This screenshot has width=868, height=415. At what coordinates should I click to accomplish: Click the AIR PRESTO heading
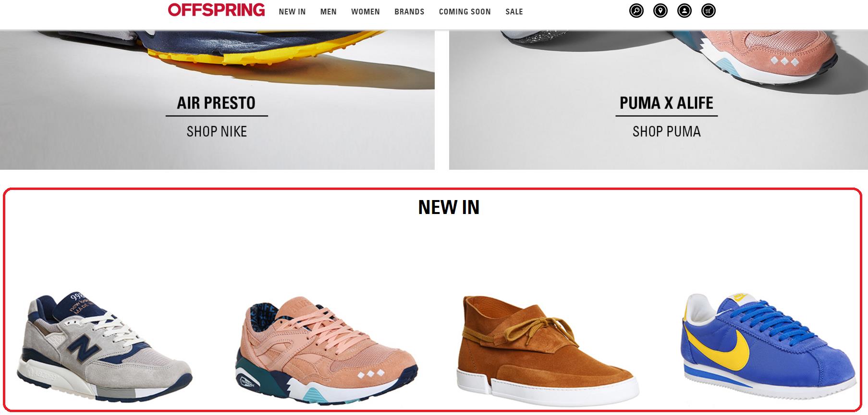pos(216,103)
